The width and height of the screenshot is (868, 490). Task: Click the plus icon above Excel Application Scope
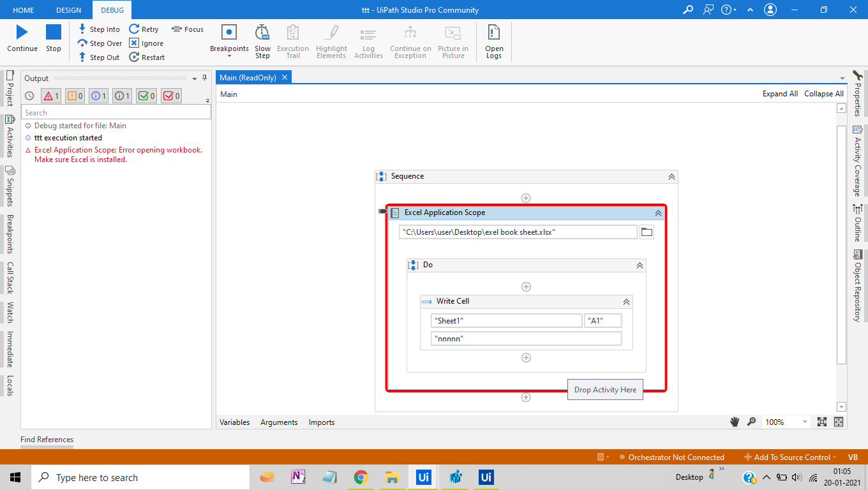pyautogui.click(x=526, y=198)
